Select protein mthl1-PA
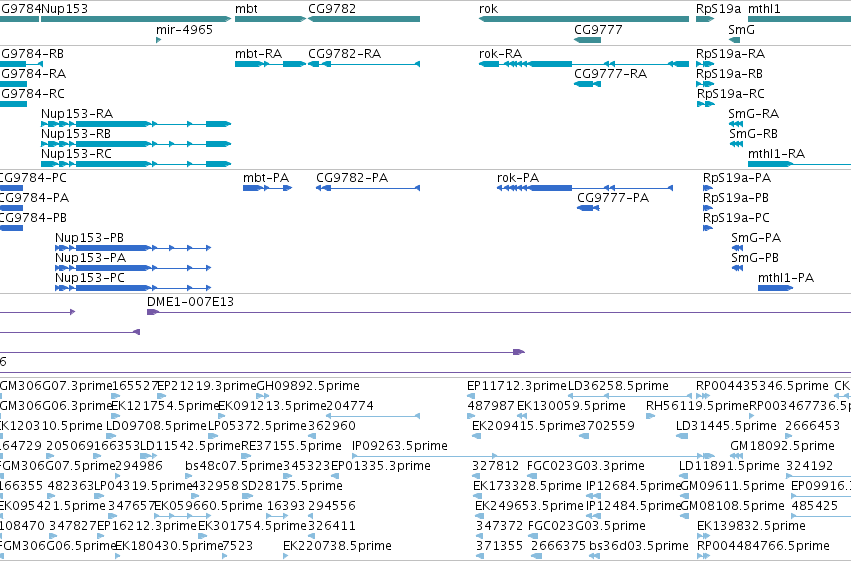Screen dimensions: 851x561 pyautogui.click(x=776, y=288)
